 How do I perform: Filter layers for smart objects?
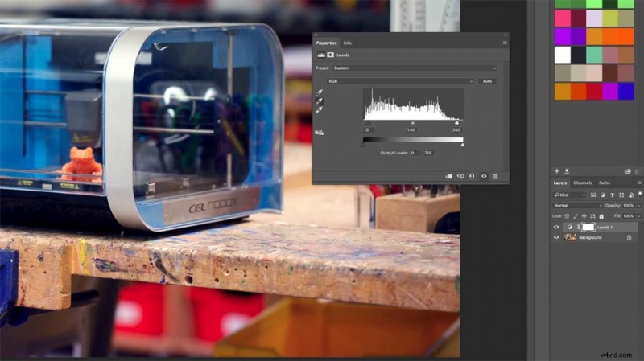coord(631,195)
